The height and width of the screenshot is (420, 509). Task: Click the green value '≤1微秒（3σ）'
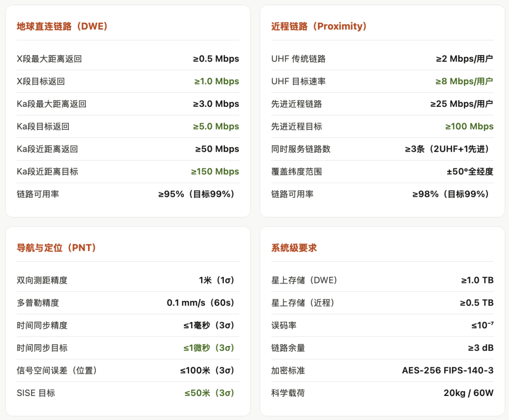coord(209,348)
